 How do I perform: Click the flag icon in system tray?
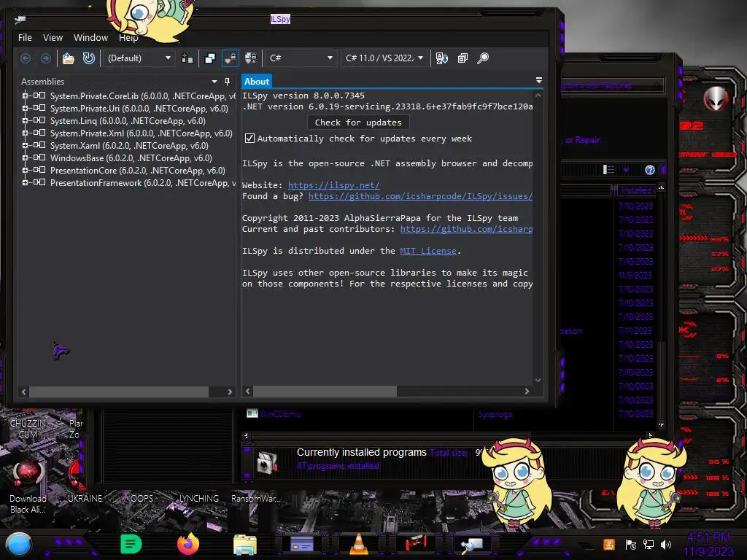pos(631,544)
